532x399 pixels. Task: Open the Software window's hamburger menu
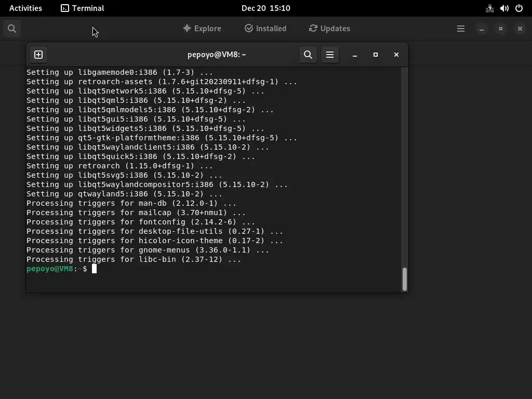460,29
